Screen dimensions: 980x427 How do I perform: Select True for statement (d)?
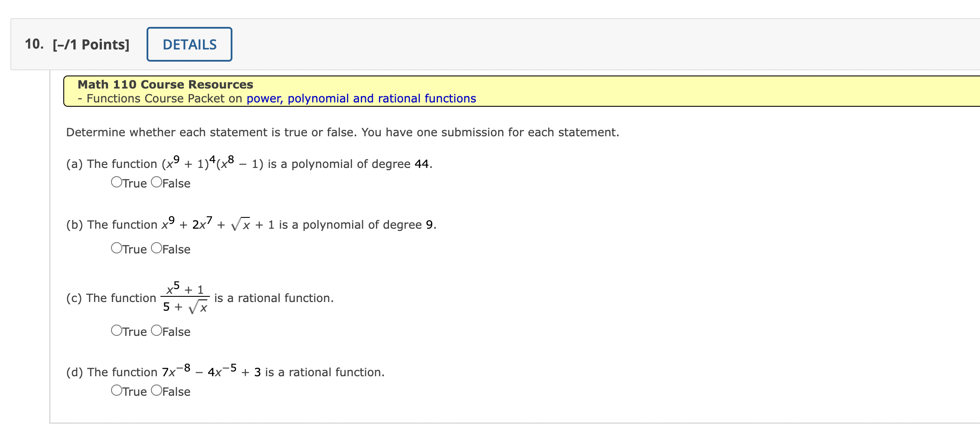point(116,391)
